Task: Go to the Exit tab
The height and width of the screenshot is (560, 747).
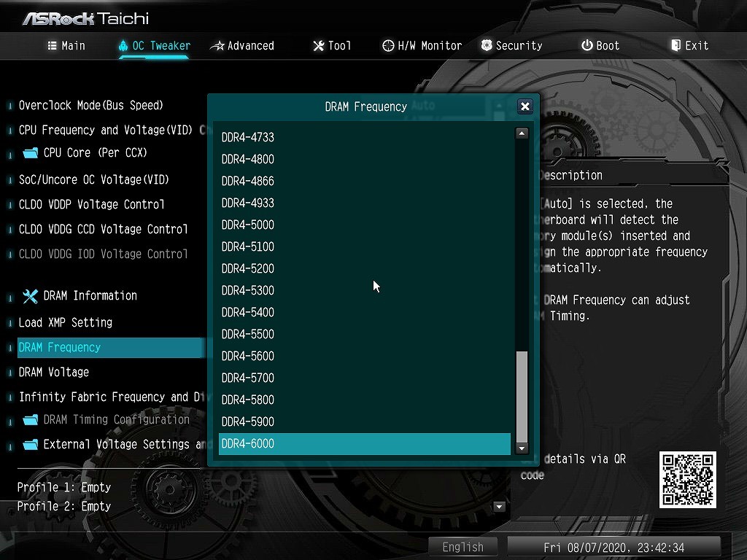Action: 690,46
